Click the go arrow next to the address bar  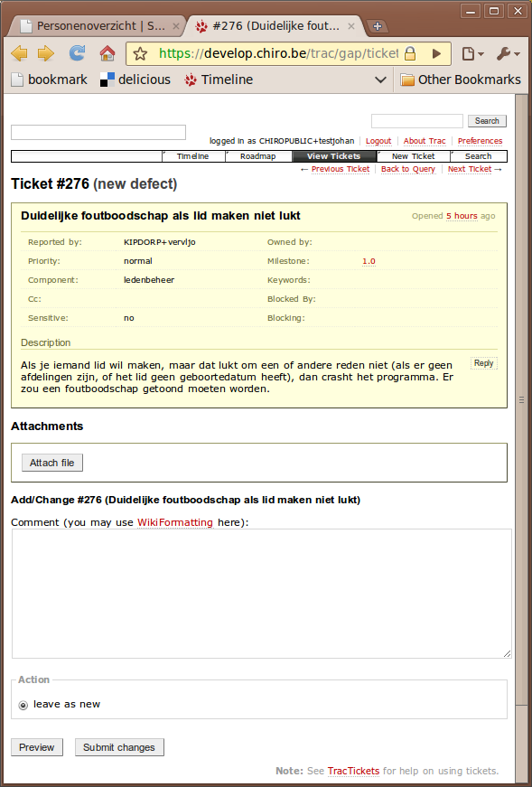tap(436, 53)
